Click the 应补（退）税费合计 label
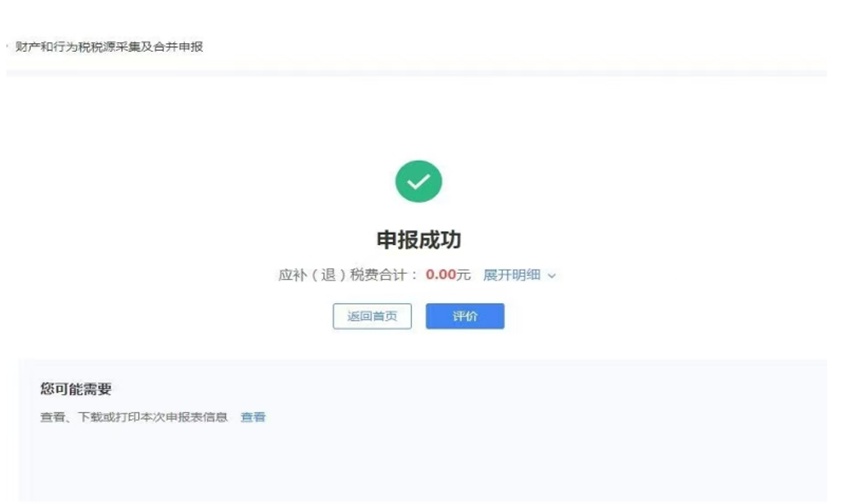864x504 pixels. pos(342,275)
